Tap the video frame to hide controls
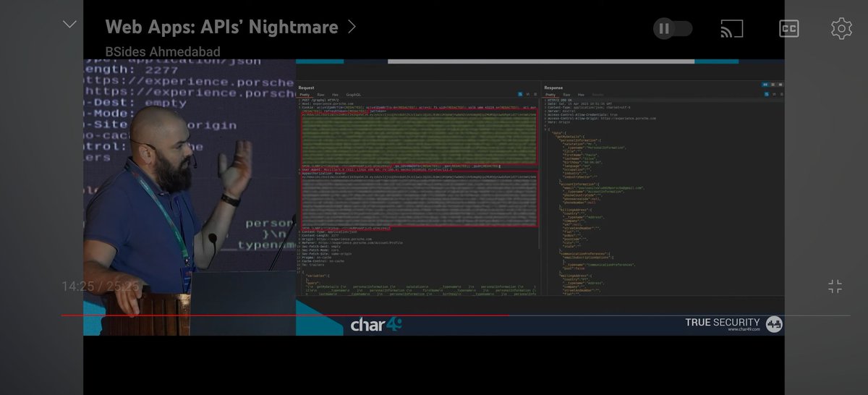Viewport: 868px width, 395px height. point(434,197)
